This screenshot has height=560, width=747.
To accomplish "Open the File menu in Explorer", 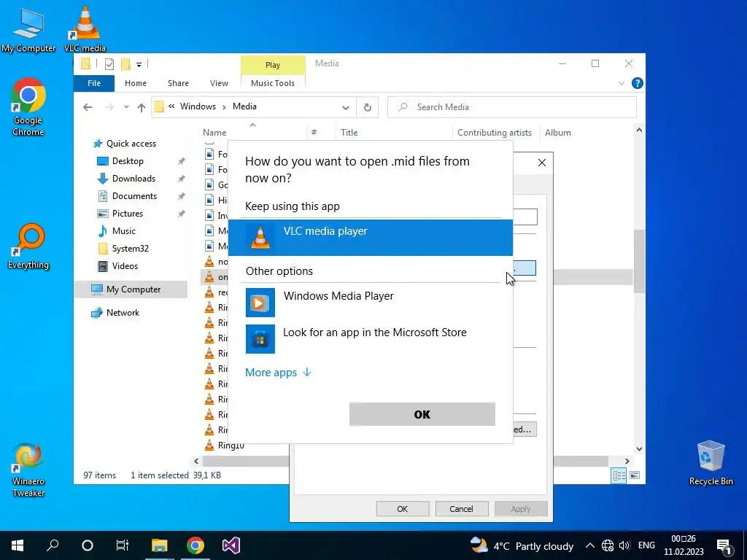I will pyautogui.click(x=94, y=83).
